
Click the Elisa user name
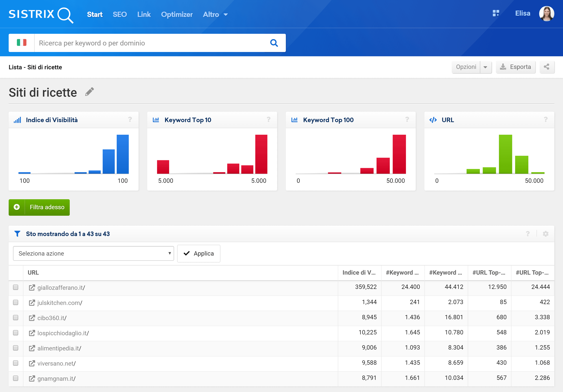523,13
